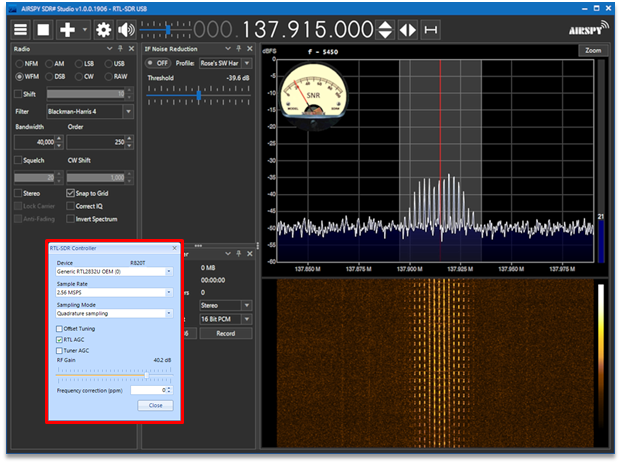Open the gear configuration settings
Viewport: 621px width, 464px height.
click(x=103, y=30)
